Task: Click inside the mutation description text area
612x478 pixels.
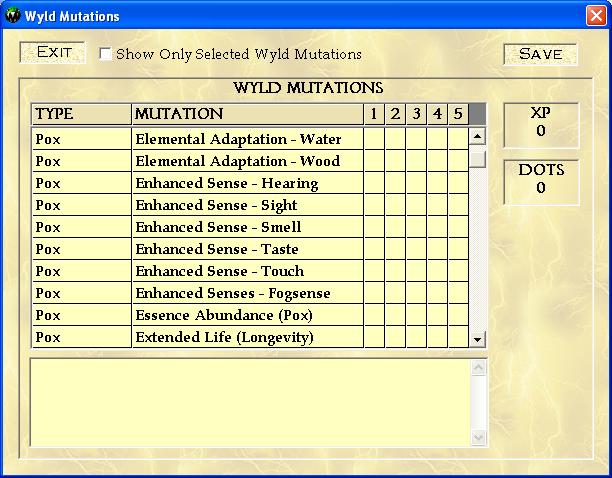Action: pyautogui.click(x=250, y=403)
